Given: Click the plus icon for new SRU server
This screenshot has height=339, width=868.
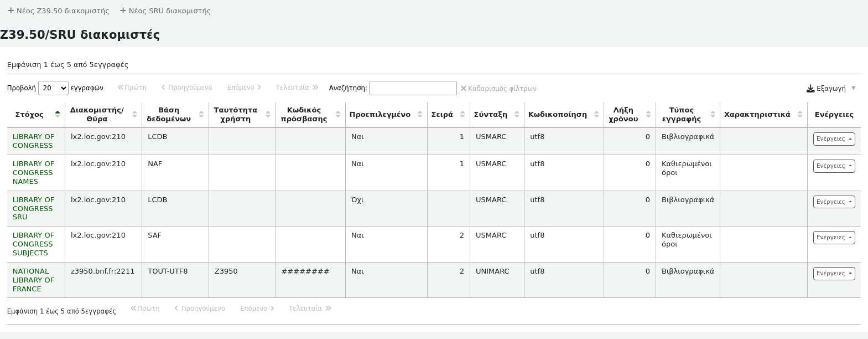Looking at the screenshot, I should coord(123,11).
